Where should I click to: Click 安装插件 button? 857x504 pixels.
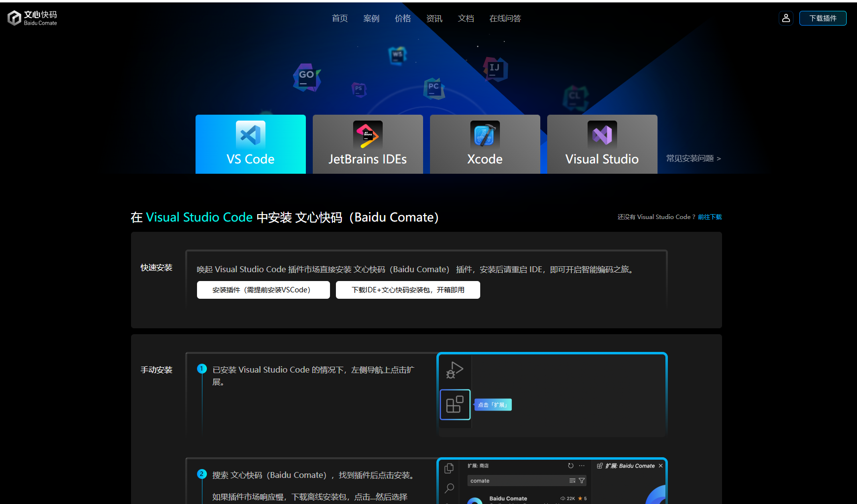click(264, 290)
